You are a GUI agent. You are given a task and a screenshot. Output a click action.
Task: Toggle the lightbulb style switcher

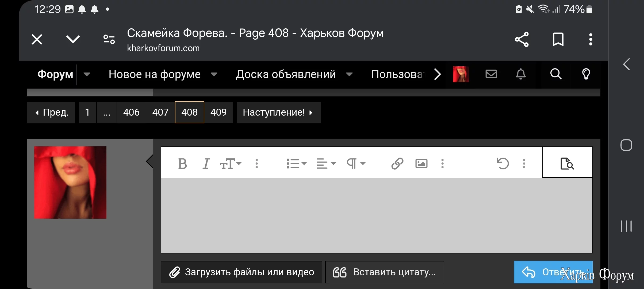[x=586, y=74]
